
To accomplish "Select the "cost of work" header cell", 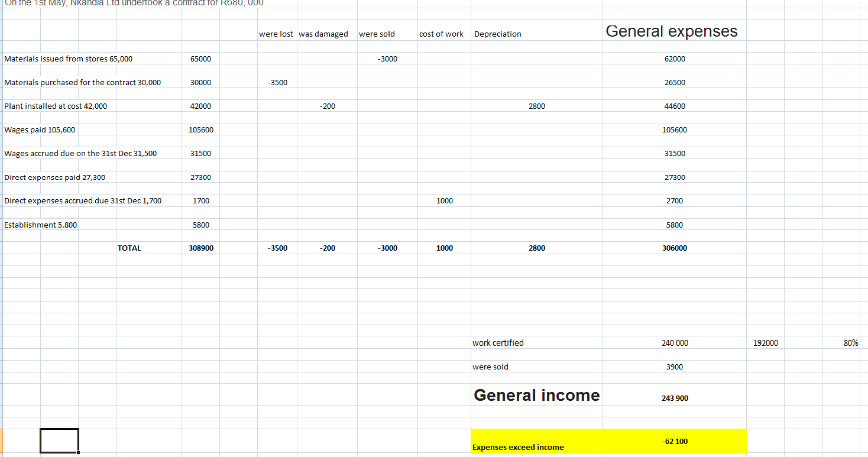I will 441,34.
